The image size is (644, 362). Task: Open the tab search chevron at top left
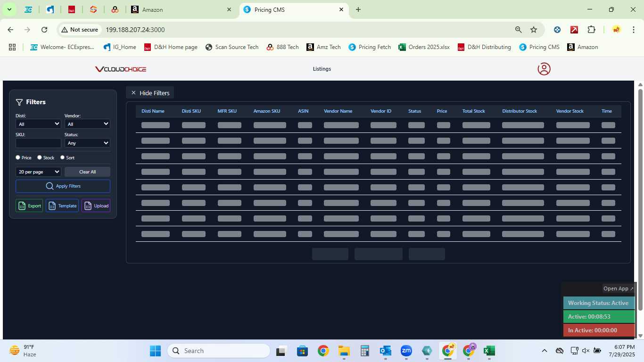9,9
